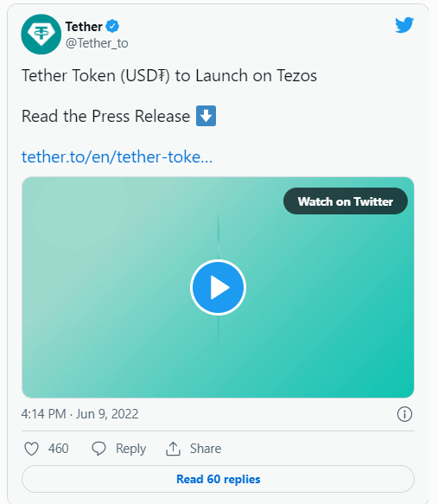Click the Reply label text
Viewport: 438px width, 504px height.
(131, 449)
